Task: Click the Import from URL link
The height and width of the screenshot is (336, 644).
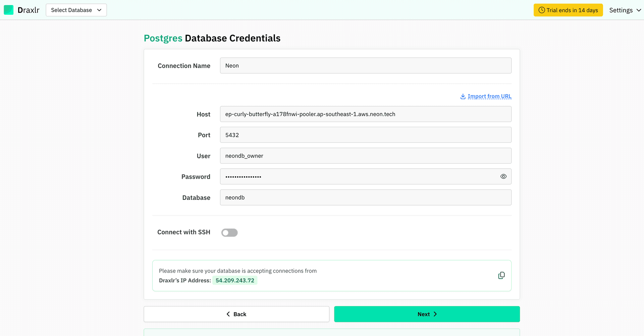Action: pos(489,96)
